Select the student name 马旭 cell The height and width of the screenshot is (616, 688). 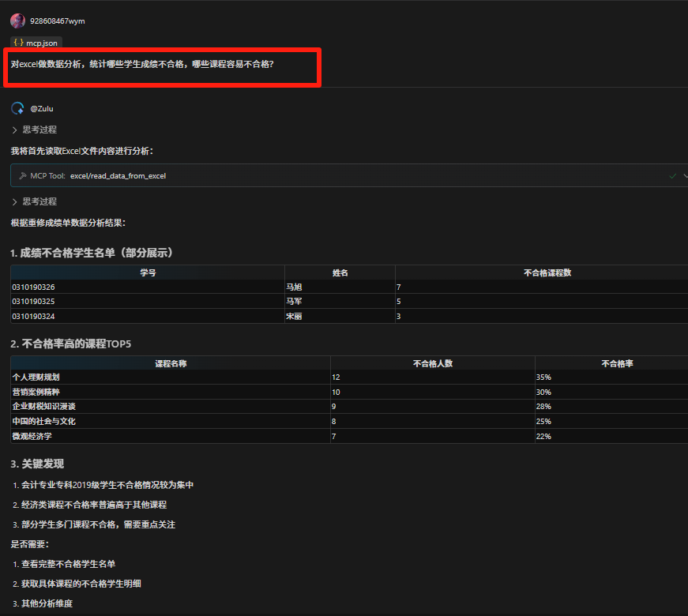point(294,286)
